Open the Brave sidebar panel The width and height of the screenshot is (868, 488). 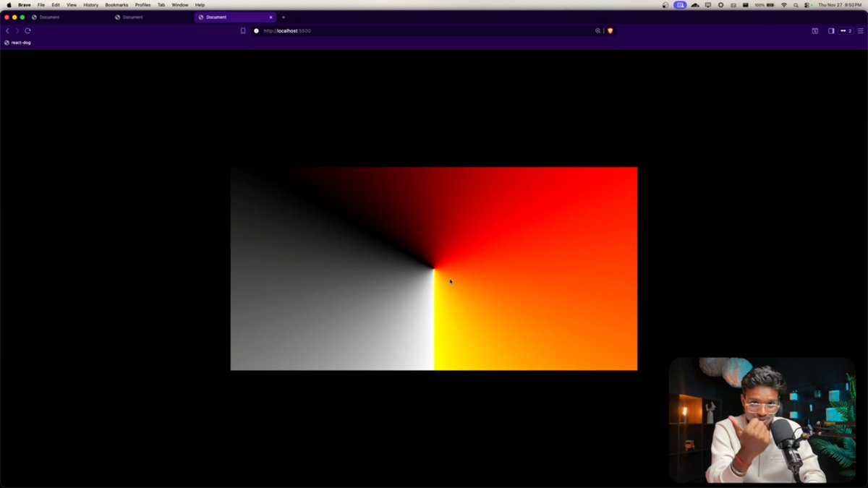tap(830, 30)
